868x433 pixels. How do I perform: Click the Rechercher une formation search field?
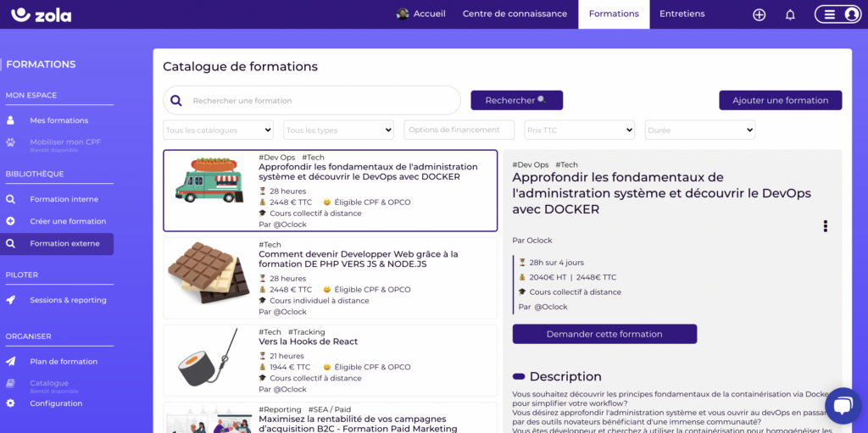coord(312,100)
